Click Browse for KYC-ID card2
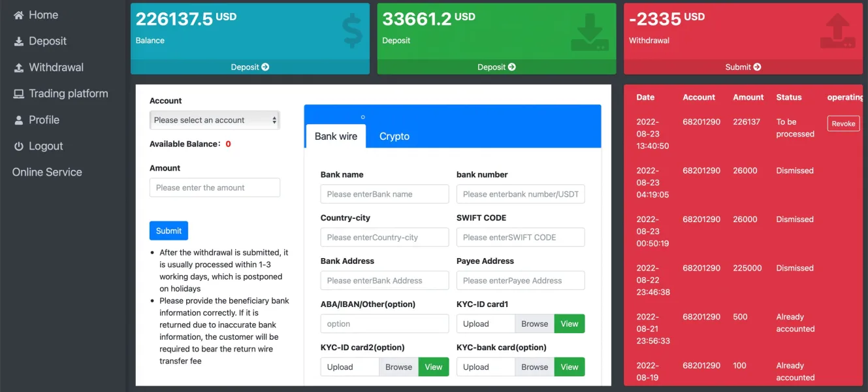This screenshot has height=392, width=868. click(399, 367)
